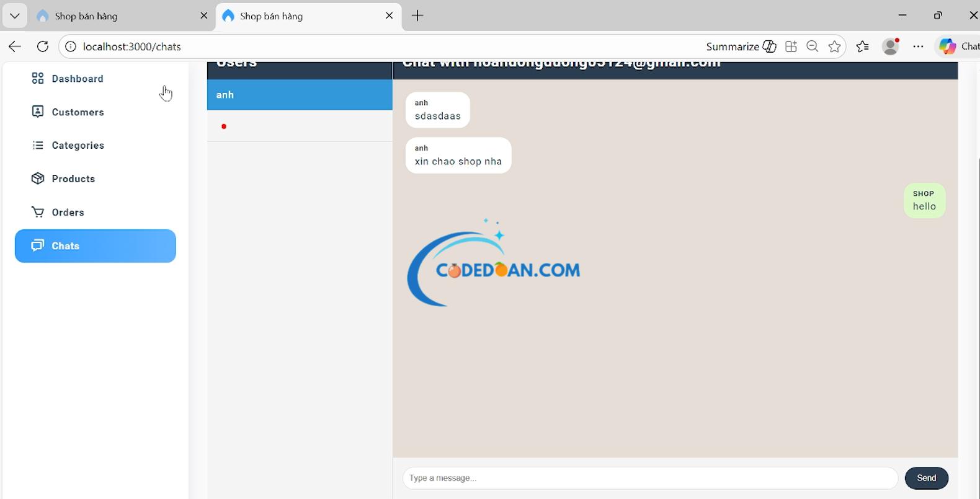Image resolution: width=980 pixels, height=499 pixels.
Task: Select user anh in the users list
Action: [x=300, y=95]
